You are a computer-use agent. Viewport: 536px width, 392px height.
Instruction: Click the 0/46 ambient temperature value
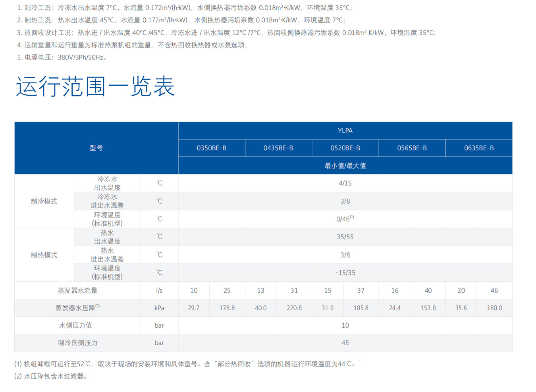point(345,219)
